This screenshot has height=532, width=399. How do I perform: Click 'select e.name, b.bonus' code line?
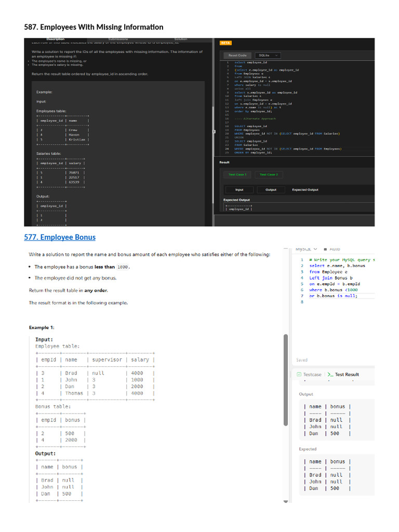(337, 265)
